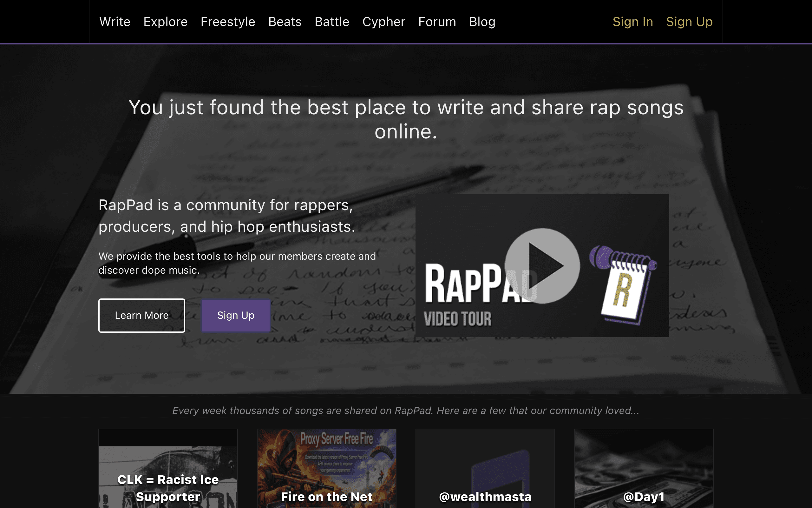The image size is (812, 508).
Task: Open the Freestyle menu item
Action: tap(228, 22)
